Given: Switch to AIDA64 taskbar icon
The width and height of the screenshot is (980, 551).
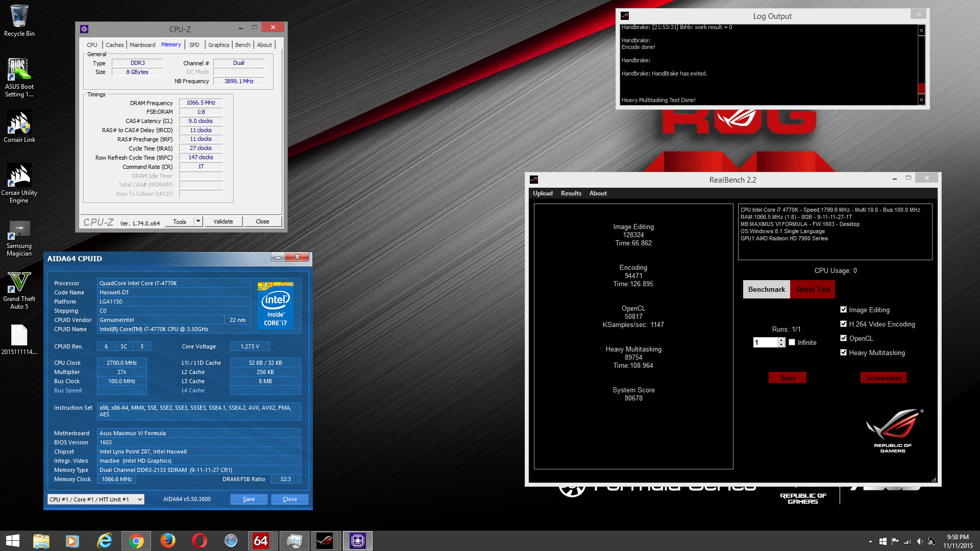Looking at the screenshot, I should (261, 541).
